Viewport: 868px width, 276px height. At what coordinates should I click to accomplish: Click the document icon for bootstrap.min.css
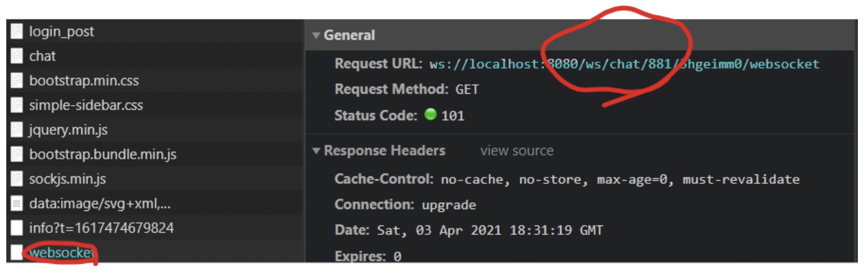pos(17,81)
